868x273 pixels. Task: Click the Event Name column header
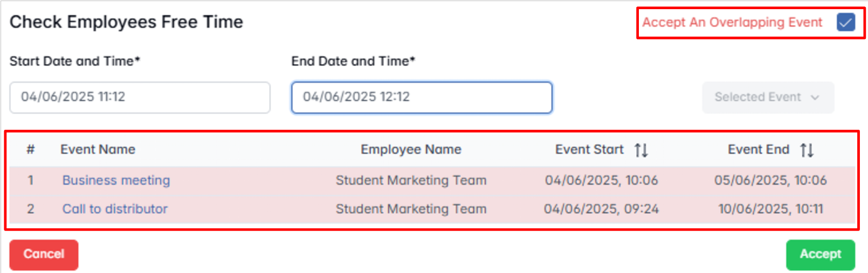click(x=98, y=150)
